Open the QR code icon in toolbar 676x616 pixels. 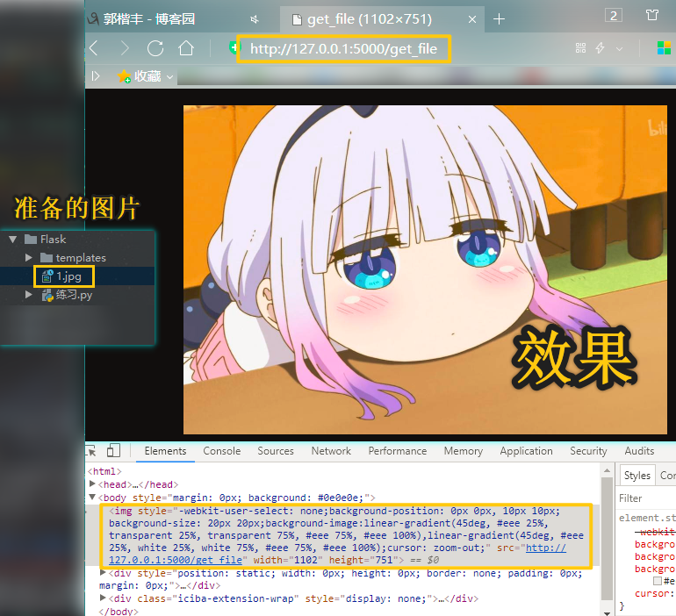(580, 47)
